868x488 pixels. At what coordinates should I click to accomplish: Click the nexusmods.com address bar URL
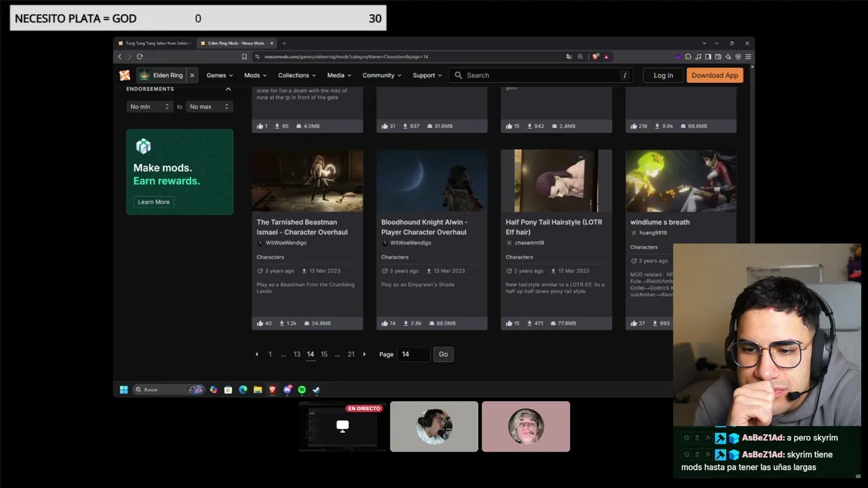[346, 56]
